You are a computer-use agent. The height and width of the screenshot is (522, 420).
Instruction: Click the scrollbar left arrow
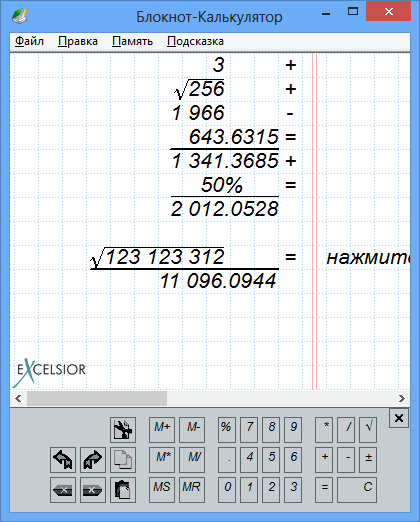[18, 398]
